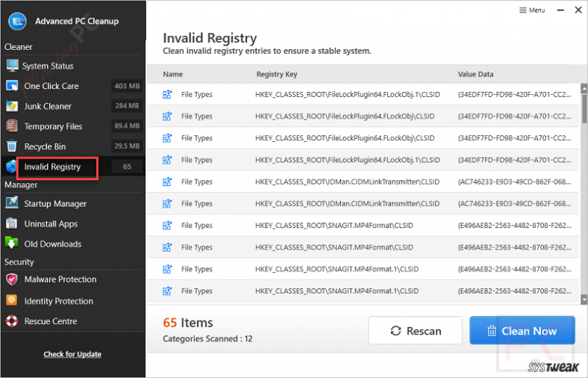Click the Uninstall Apps icon

pos(12,223)
